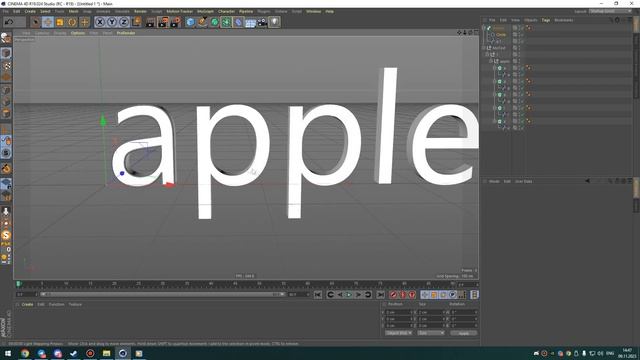The height and width of the screenshot is (360, 640).
Task: Toggle the Autokeying red button
Action: pos(403,295)
